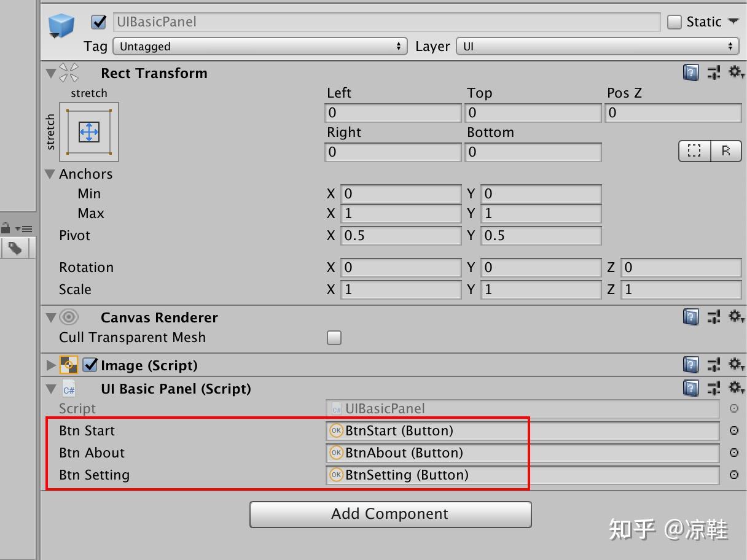Image resolution: width=747 pixels, height=560 pixels.
Task: Enable the Static checkbox
Action: point(673,21)
